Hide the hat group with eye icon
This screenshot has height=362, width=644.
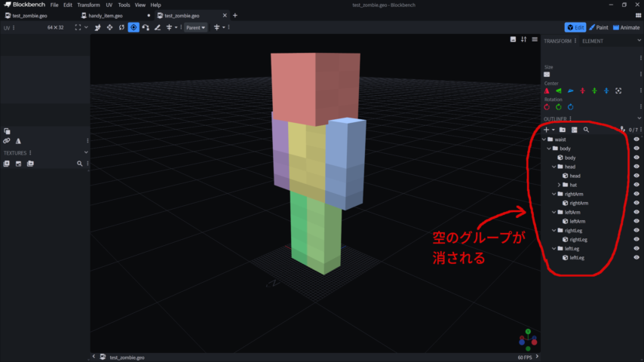[x=636, y=185]
